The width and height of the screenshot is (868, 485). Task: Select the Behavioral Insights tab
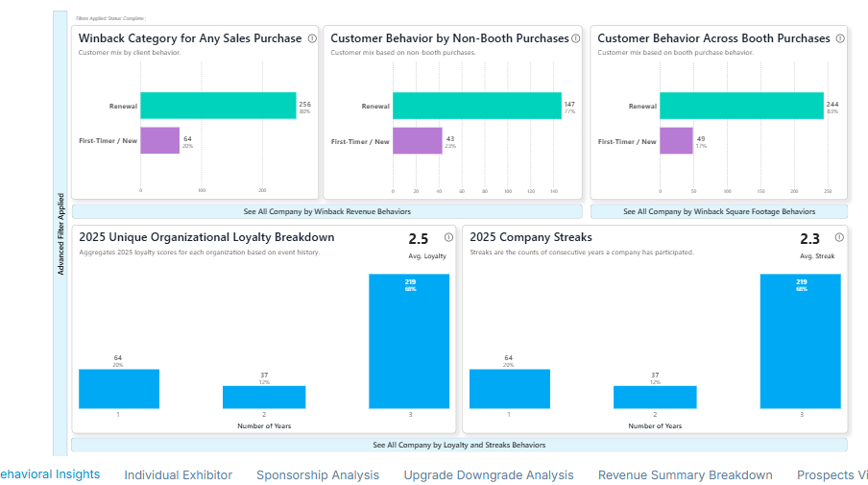[x=50, y=474]
